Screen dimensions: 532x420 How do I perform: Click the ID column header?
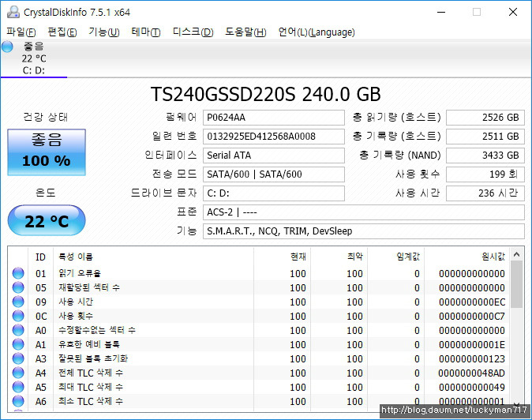(40, 257)
